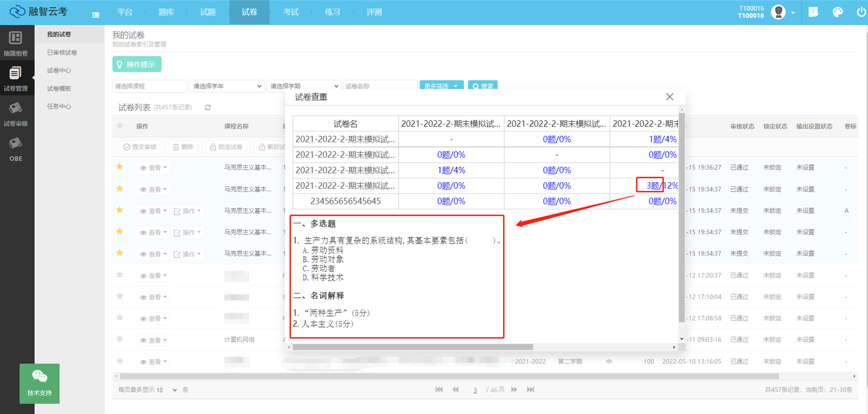The width and height of the screenshot is (868, 414).
Task: Toggle the gray star on 计算机网络 row
Action: point(120,339)
